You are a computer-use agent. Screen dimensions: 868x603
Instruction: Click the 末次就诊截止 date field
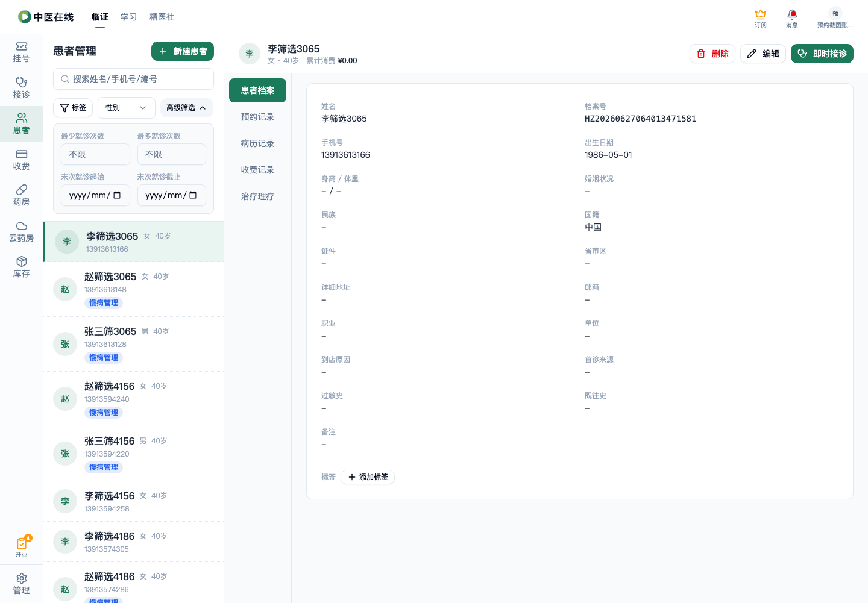coord(172,195)
